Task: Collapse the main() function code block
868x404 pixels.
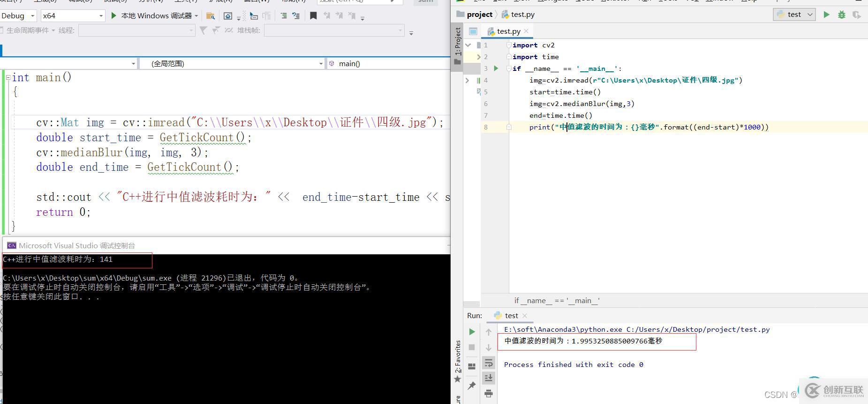Action: [8, 77]
